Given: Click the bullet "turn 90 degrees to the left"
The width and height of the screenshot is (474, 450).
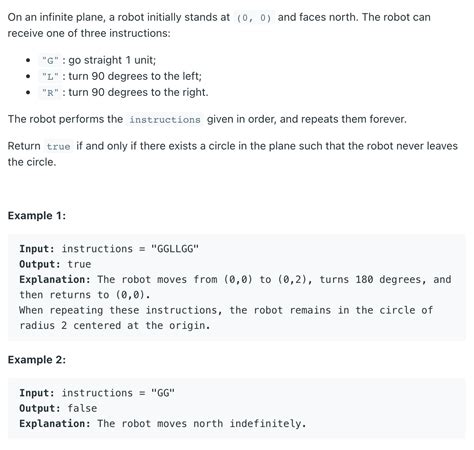Looking at the screenshot, I should (x=135, y=76).
